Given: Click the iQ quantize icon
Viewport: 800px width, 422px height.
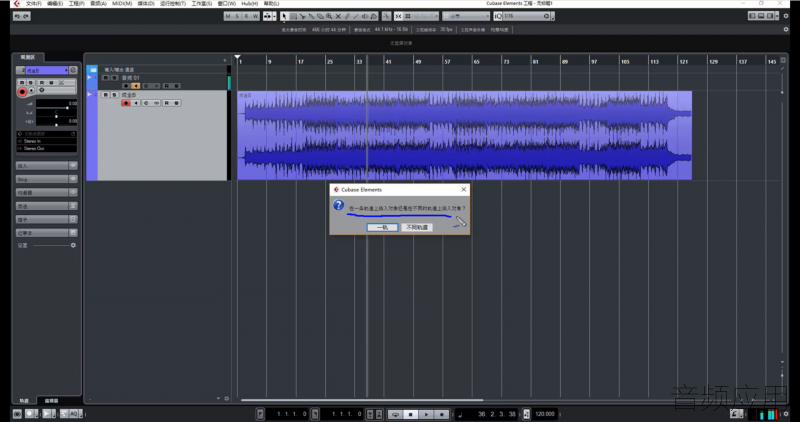Looking at the screenshot, I should (498, 16).
